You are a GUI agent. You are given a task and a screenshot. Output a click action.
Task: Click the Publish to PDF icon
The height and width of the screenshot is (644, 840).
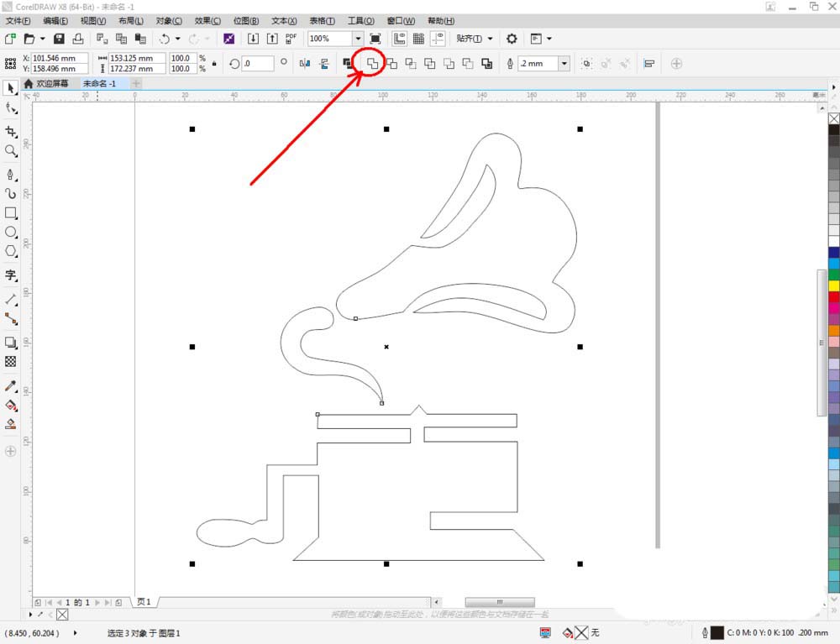click(x=291, y=39)
